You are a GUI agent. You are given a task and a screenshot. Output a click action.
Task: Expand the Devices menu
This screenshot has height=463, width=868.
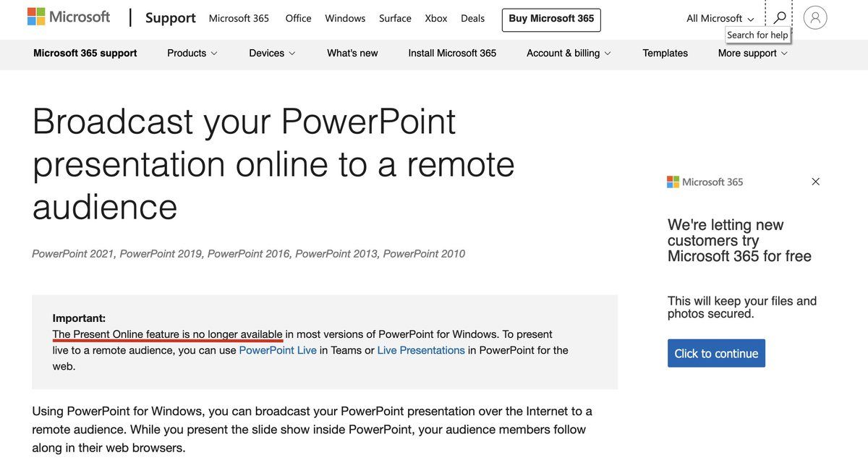pyautogui.click(x=273, y=53)
